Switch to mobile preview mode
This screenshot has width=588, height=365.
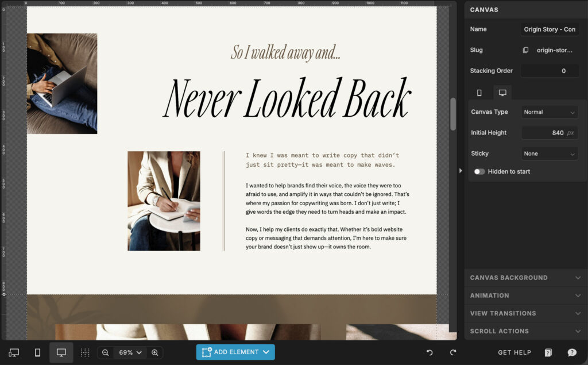37,352
